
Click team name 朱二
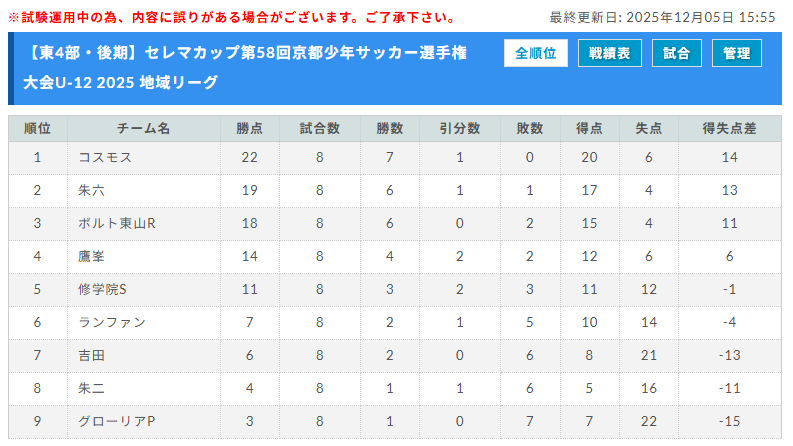pyautogui.click(x=91, y=388)
